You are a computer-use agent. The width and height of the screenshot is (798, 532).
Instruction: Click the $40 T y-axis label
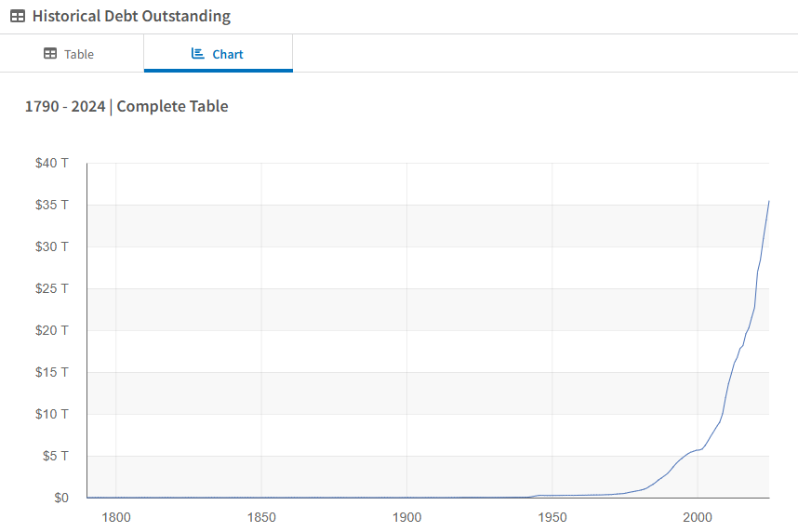click(x=52, y=163)
